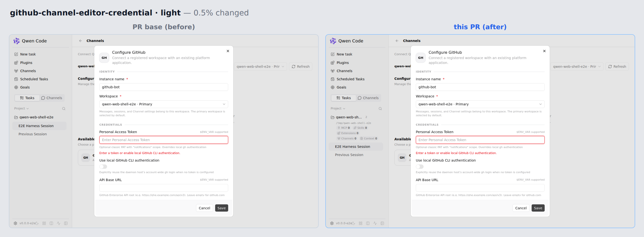Click API Base URL field in after panel
Viewport: 644px width, 237px height.
pos(480,188)
